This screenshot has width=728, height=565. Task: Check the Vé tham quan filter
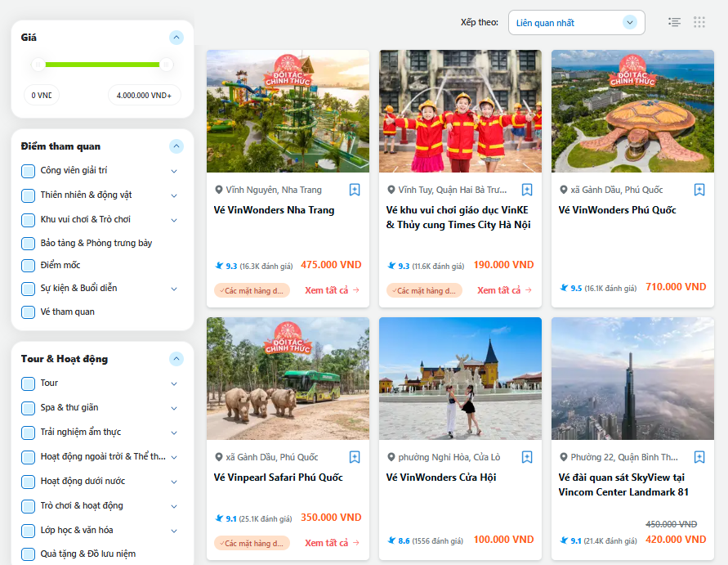tap(28, 312)
